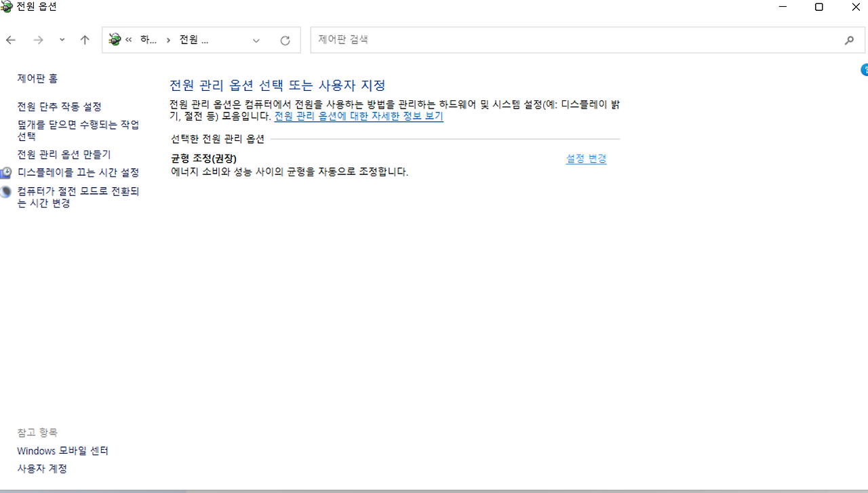This screenshot has width=868, height=493.
Task: Open 설정 변경 for the balanced plan
Action: point(585,159)
